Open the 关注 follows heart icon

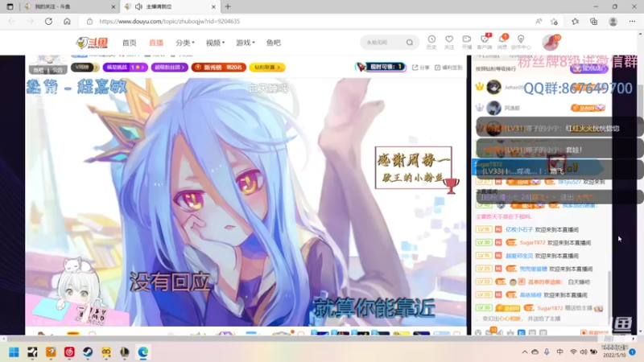tap(449, 42)
